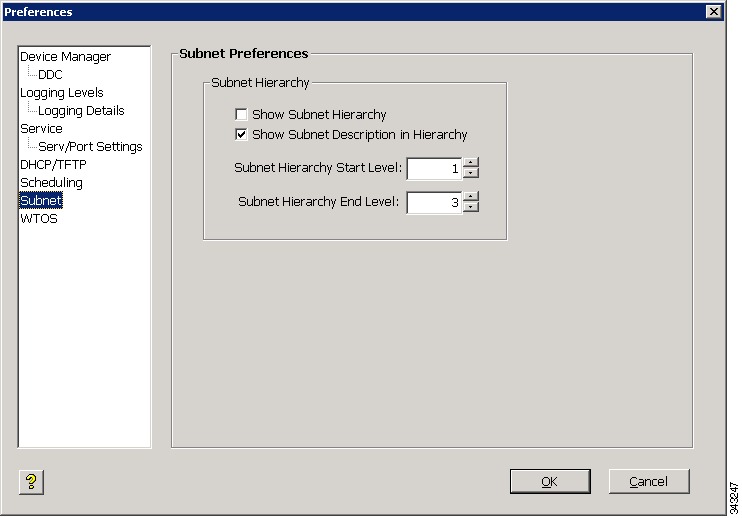The height and width of the screenshot is (518, 742).
Task: Select the WTOS category
Action: 39,219
